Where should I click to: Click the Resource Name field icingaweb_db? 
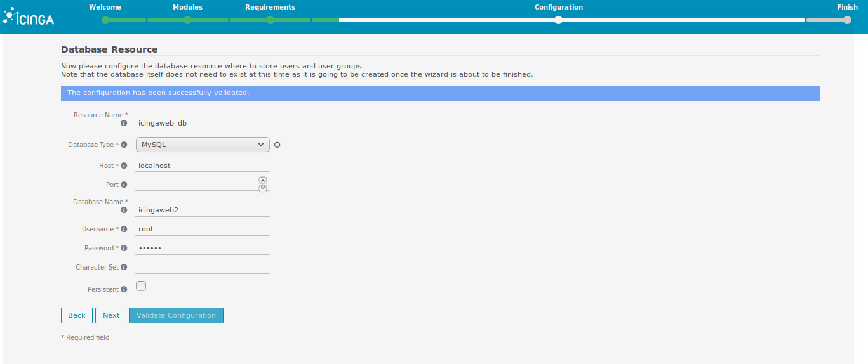203,122
